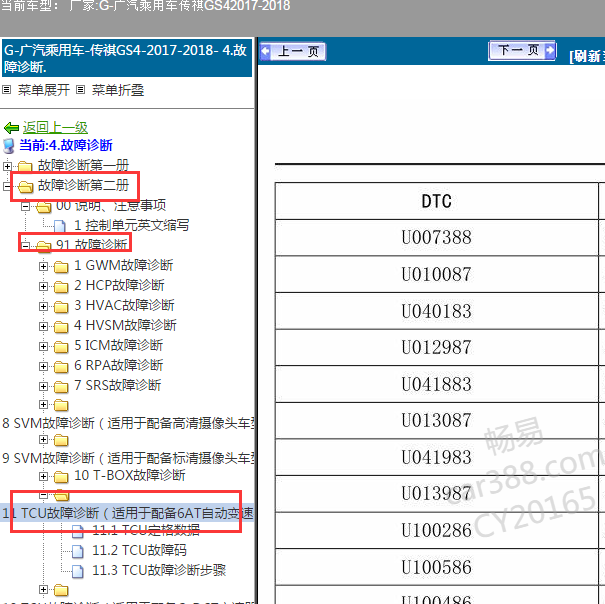
Task: Click the 刷新 refresh link
Action: 587,56
